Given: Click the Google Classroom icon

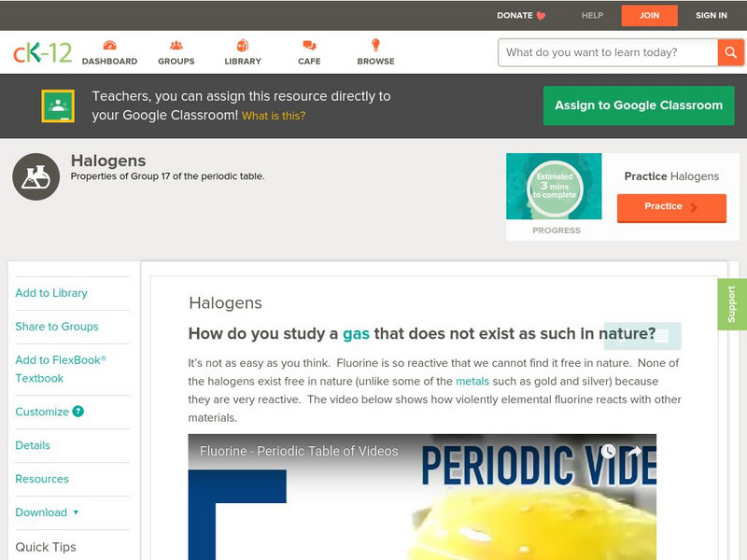Looking at the screenshot, I should point(58,105).
